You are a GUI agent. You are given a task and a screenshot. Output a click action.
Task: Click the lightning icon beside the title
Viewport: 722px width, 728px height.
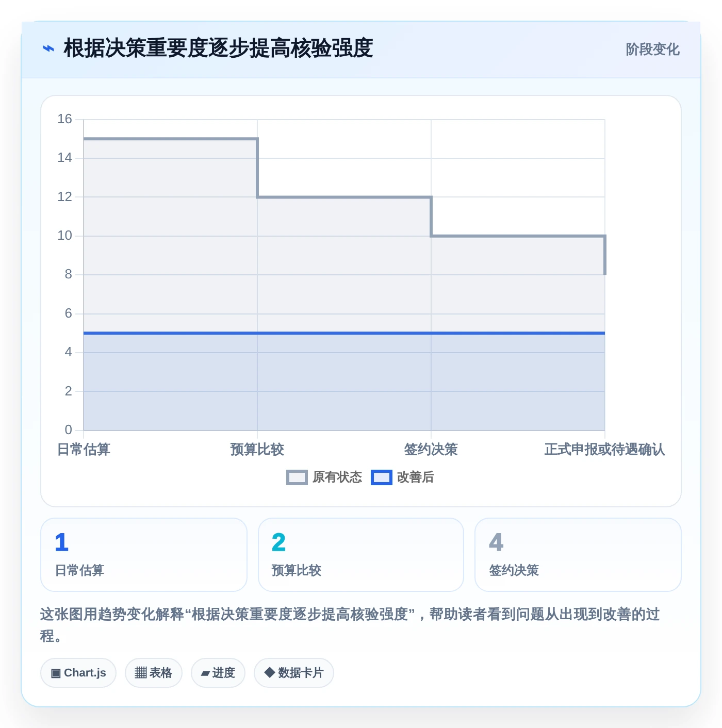click(x=48, y=49)
